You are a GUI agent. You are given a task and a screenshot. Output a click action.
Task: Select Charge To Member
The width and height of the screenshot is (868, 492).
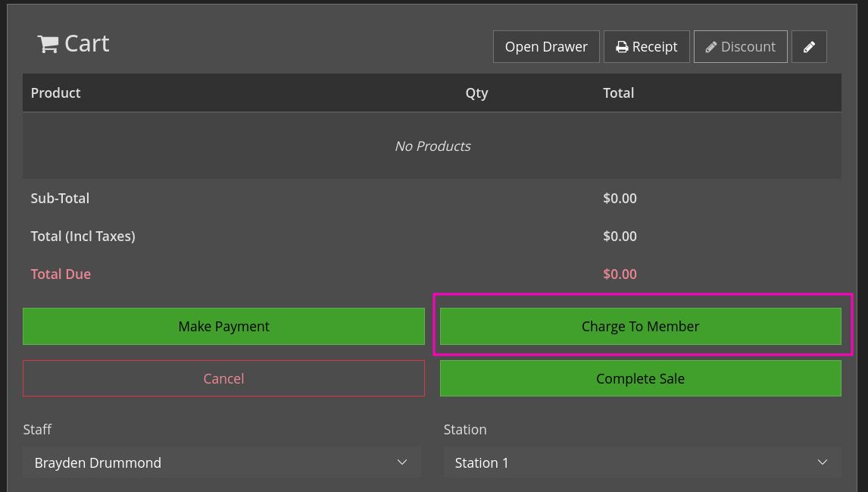coord(640,327)
